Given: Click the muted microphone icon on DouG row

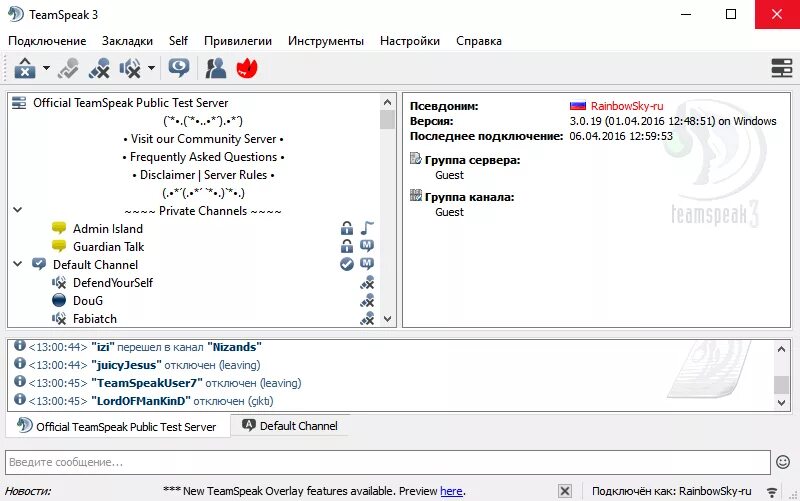Looking at the screenshot, I should point(367,300).
